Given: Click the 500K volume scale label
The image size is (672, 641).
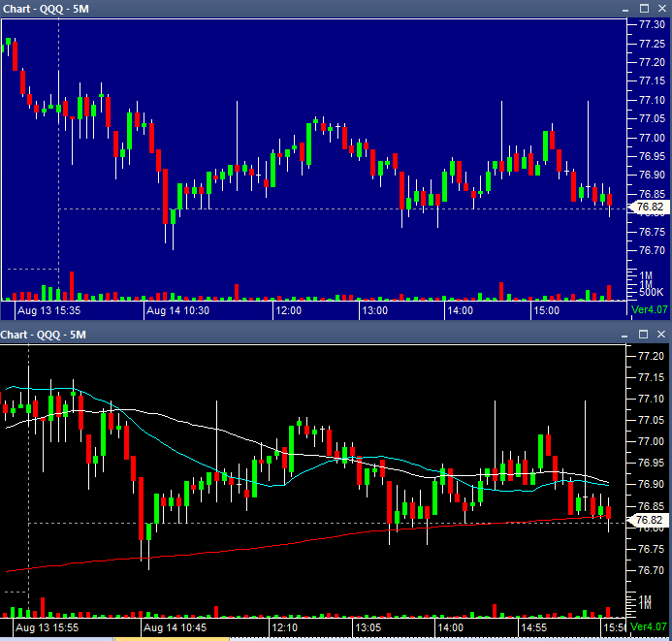Looking at the screenshot, I should [x=651, y=293].
